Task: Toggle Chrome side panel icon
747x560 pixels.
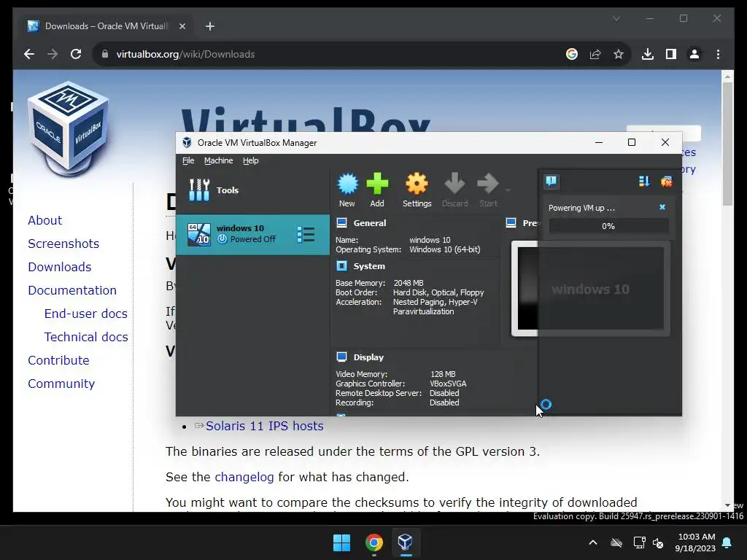Action: point(671,54)
